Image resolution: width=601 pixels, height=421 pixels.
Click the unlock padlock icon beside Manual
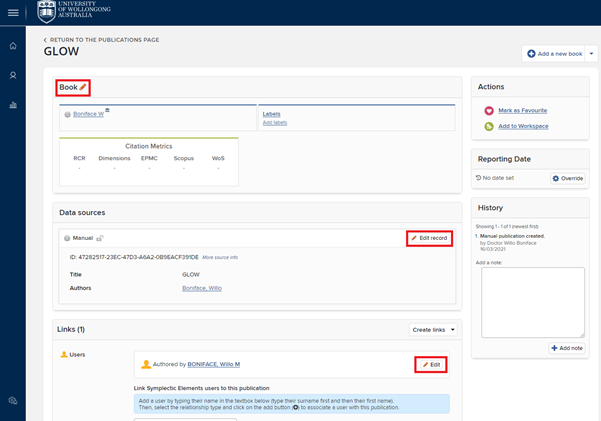point(100,238)
